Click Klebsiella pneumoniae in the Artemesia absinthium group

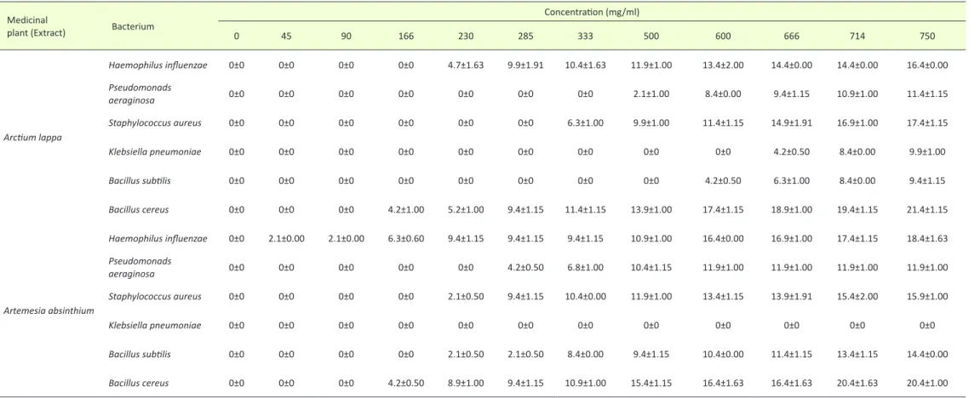[155, 325]
